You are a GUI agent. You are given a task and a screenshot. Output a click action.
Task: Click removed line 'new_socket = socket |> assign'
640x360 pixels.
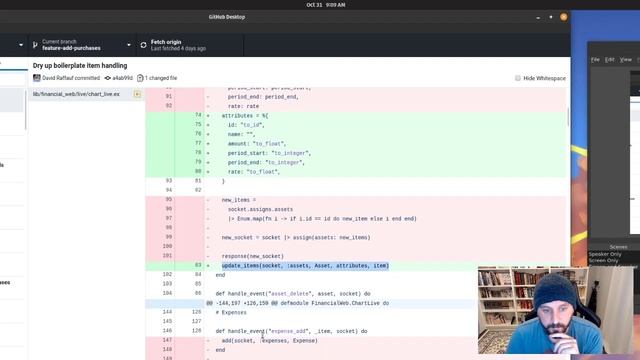[296, 238]
